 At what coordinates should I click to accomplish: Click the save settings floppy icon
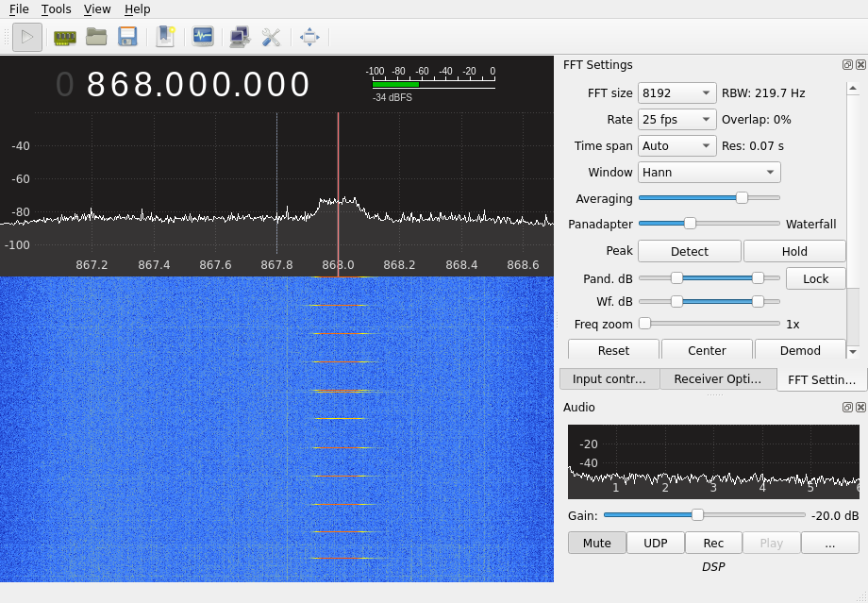[127, 37]
